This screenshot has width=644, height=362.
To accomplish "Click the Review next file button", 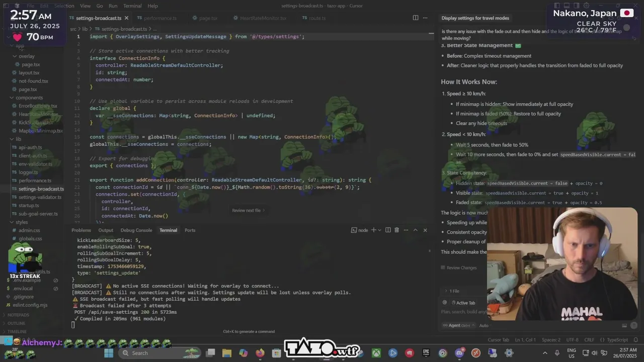I will click(248, 210).
